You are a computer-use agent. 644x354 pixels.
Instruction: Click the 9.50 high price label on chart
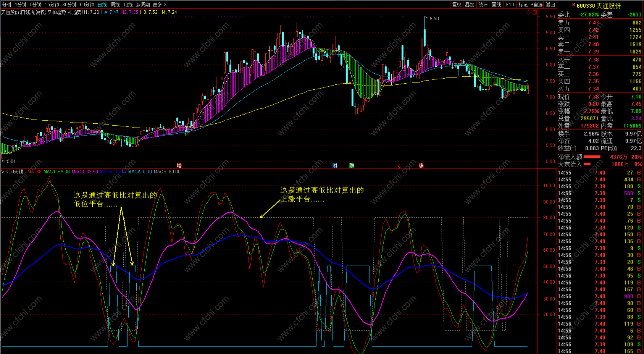click(434, 19)
